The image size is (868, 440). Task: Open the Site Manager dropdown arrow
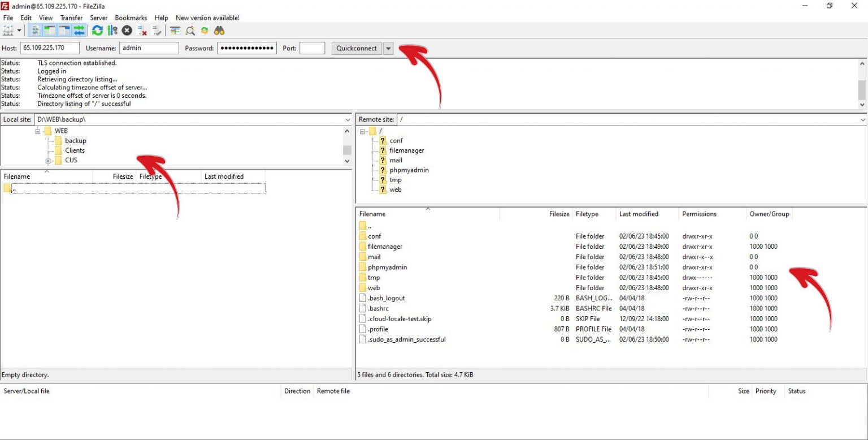coord(19,31)
